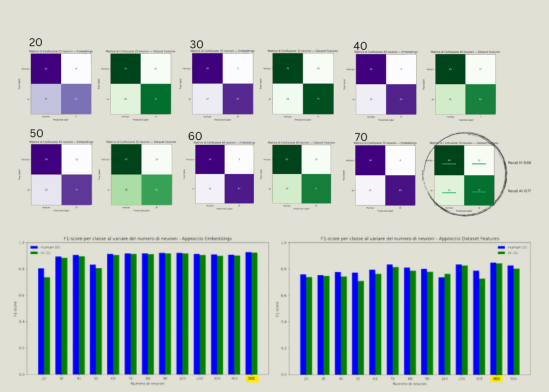Open the green Dataset Features matrix under heading 50
549x392 pixels.
141,174
